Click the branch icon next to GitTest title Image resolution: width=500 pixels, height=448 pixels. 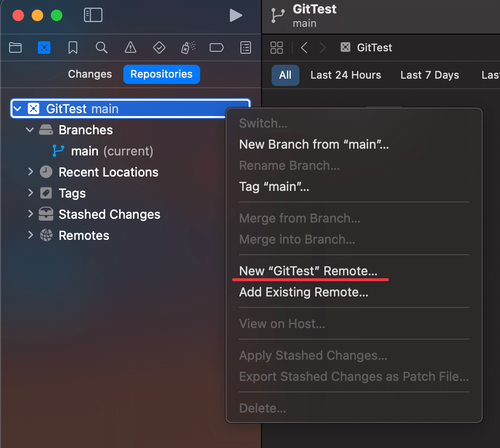coord(277,15)
